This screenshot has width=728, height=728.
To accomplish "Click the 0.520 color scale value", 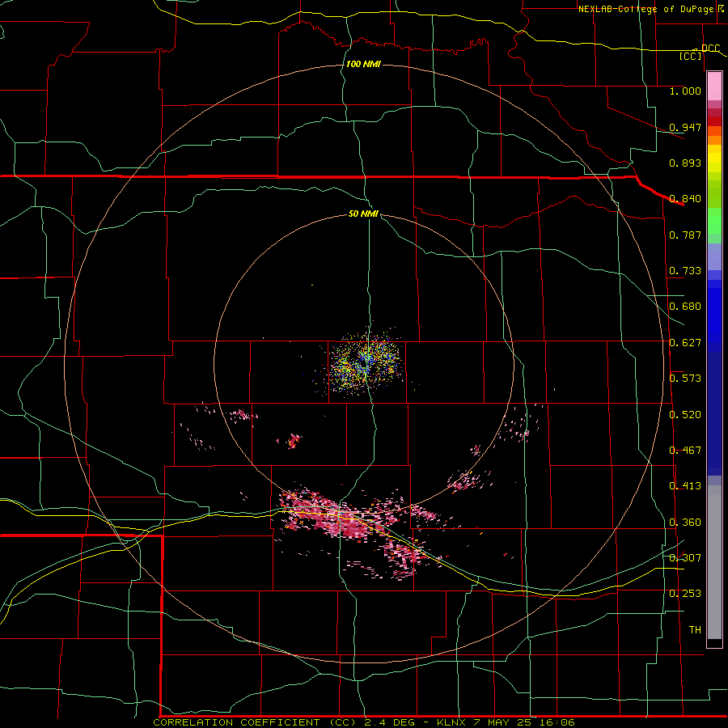I will (685, 415).
